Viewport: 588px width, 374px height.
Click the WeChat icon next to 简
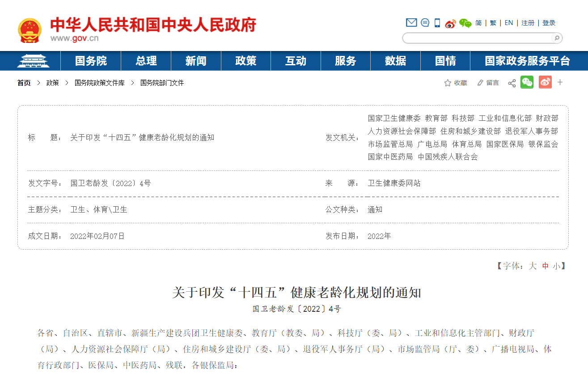[465, 23]
